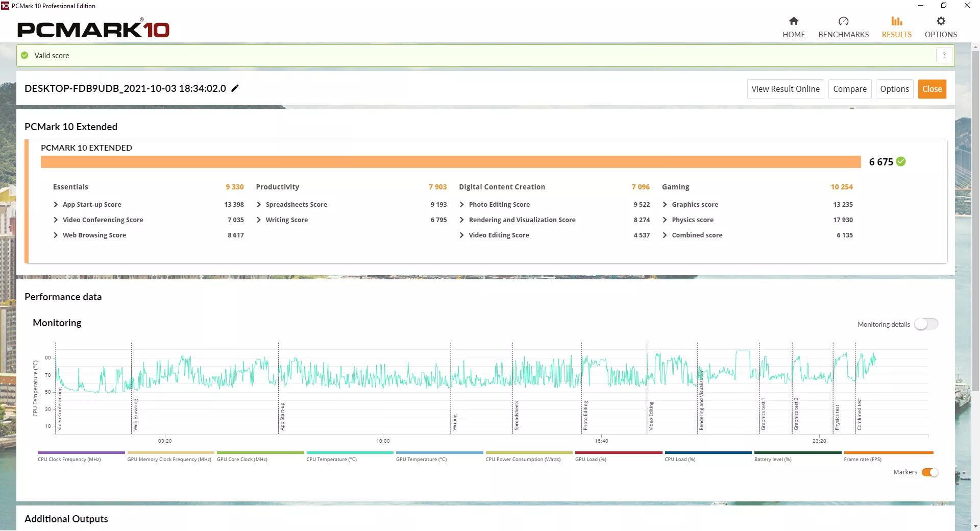Click the Gaming 10 254 score

coord(842,187)
